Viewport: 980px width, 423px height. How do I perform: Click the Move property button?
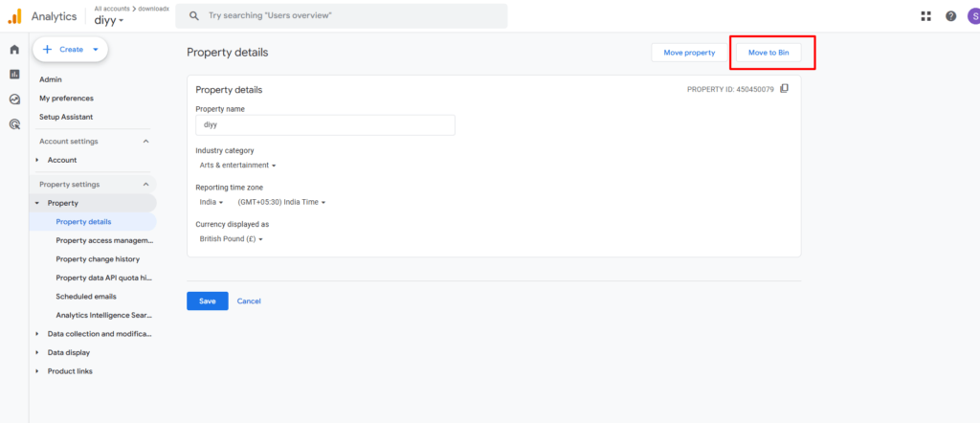point(689,53)
